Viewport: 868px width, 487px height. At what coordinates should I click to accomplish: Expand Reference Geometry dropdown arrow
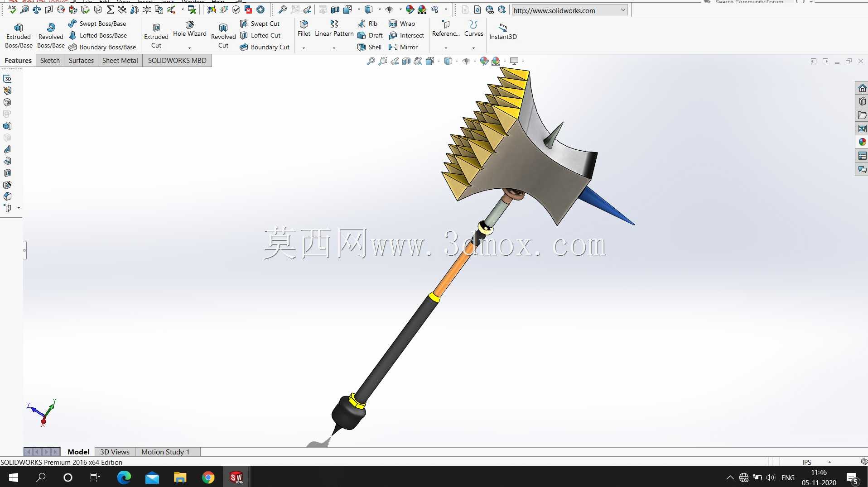pos(446,48)
